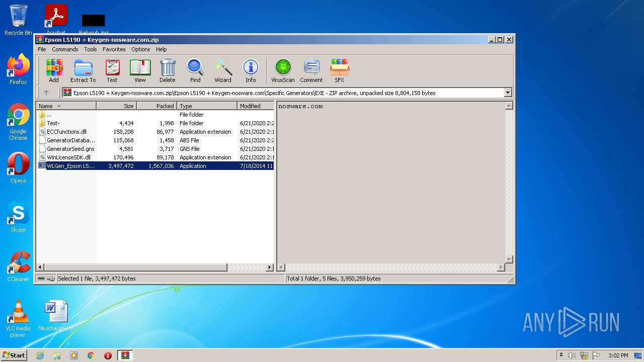Click the nosware.com comment text
This screenshot has width=644, height=362.
pyautogui.click(x=300, y=106)
